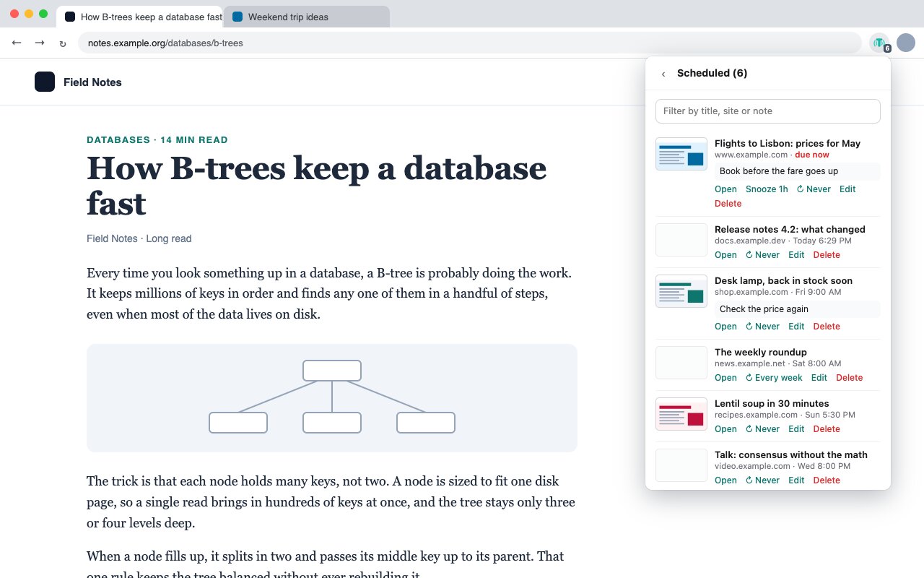Open the profile avatar in toolbar
Image resolution: width=924 pixels, height=578 pixels.
coord(906,43)
